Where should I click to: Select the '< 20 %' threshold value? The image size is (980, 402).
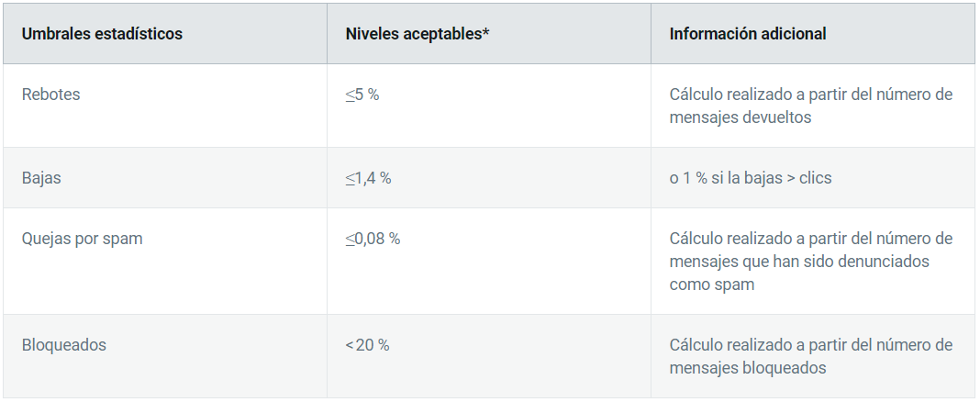(367, 344)
